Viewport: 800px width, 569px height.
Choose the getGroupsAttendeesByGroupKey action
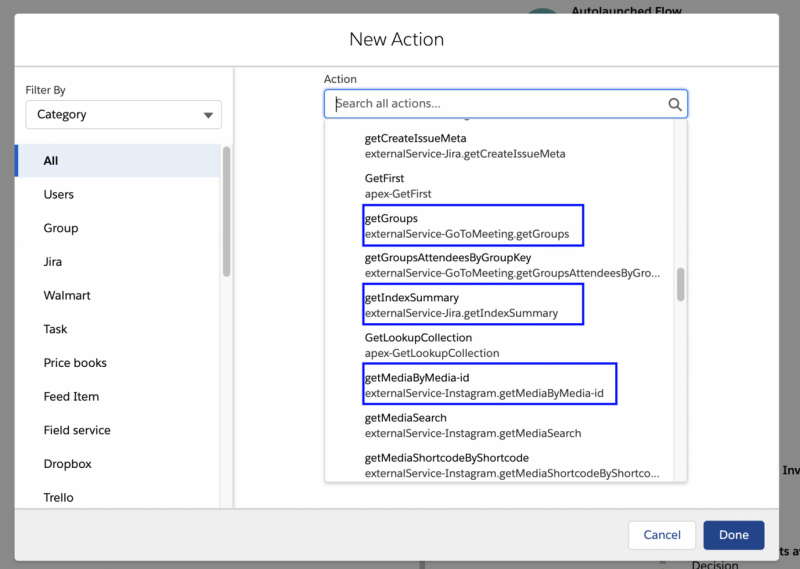[x=499, y=265]
